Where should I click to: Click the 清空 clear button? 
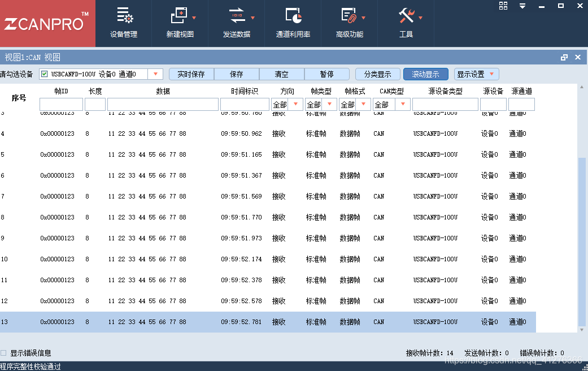281,74
